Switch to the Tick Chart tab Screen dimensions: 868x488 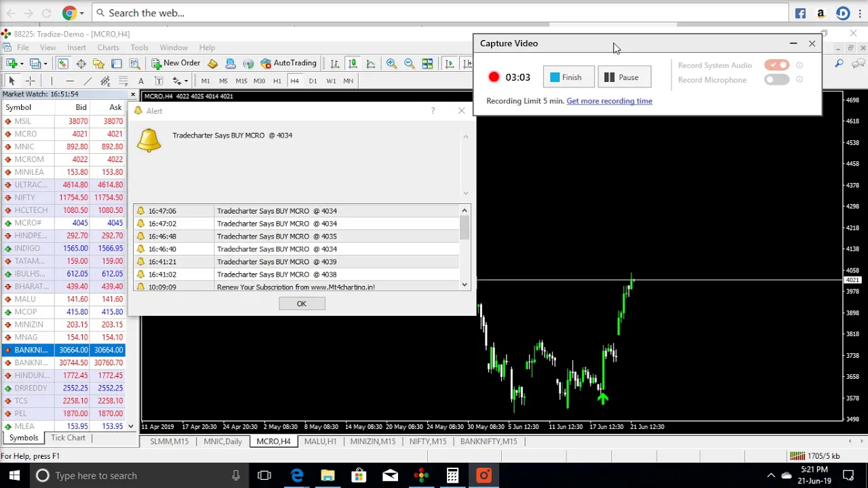point(68,438)
